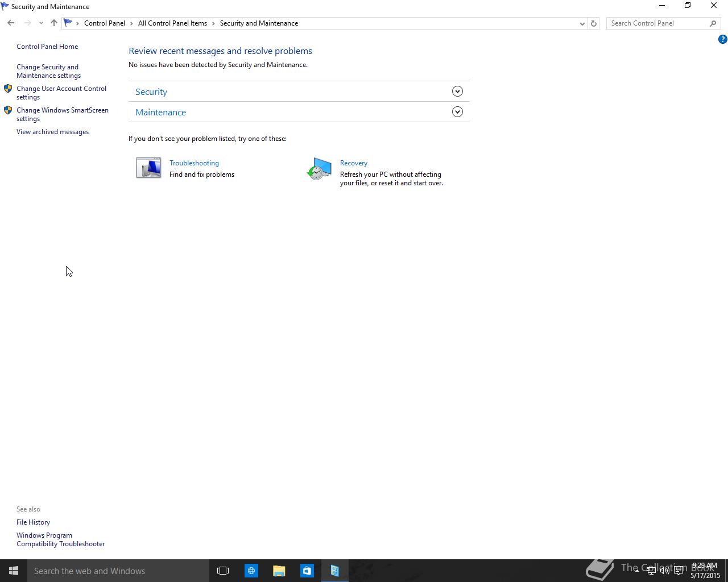The height and width of the screenshot is (582, 728).
Task: Go up one level with Up arrow
Action: tap(53, 23)
